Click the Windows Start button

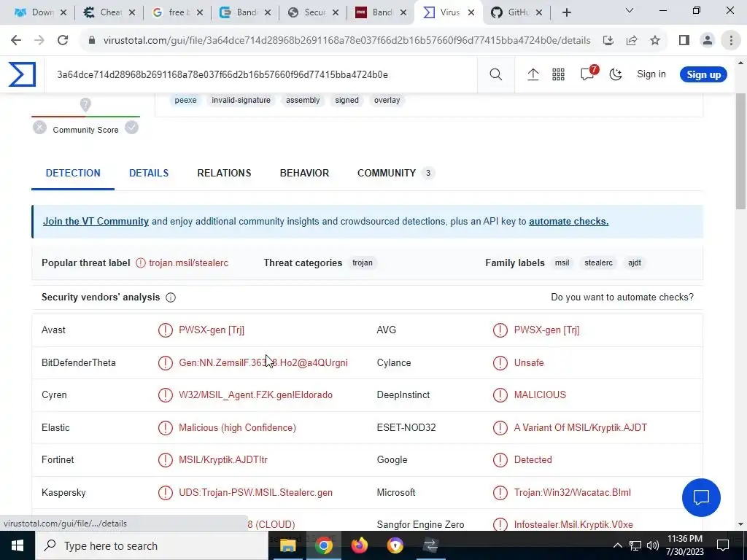point(18,545)
